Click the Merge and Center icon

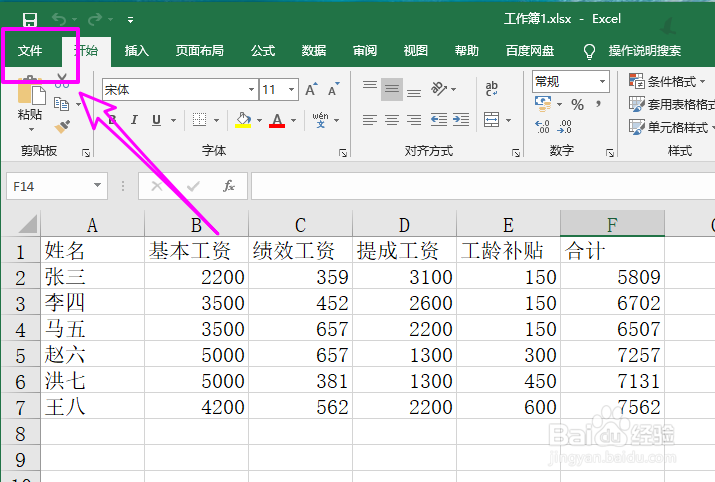pyautogui.click(x=492, y=120)
